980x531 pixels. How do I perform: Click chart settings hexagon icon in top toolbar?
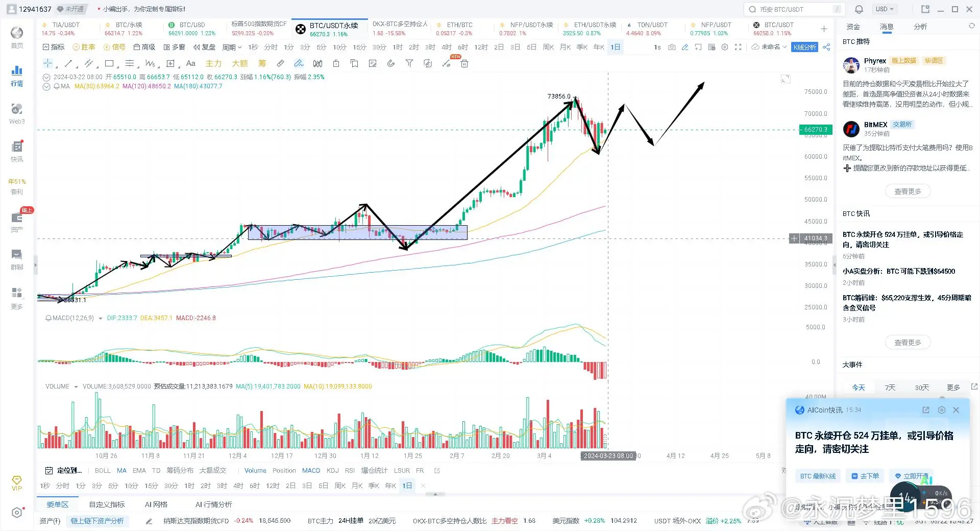coord(725,47)
